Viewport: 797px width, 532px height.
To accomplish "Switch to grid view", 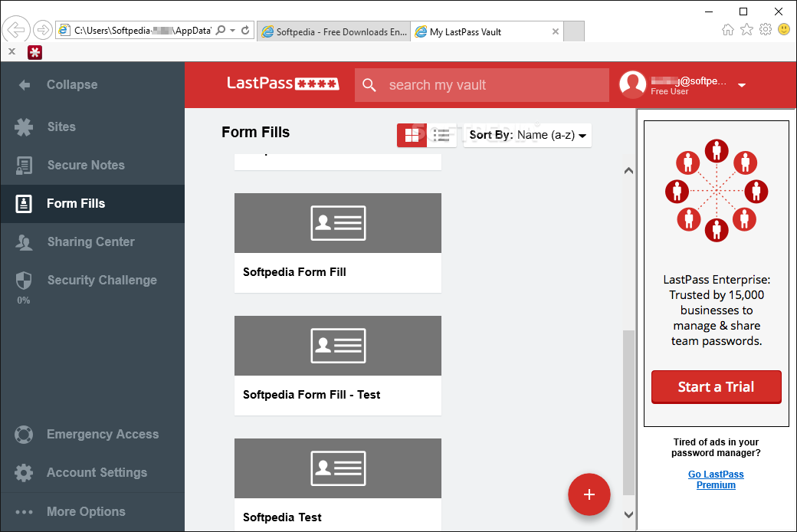I will pos(412,135).
